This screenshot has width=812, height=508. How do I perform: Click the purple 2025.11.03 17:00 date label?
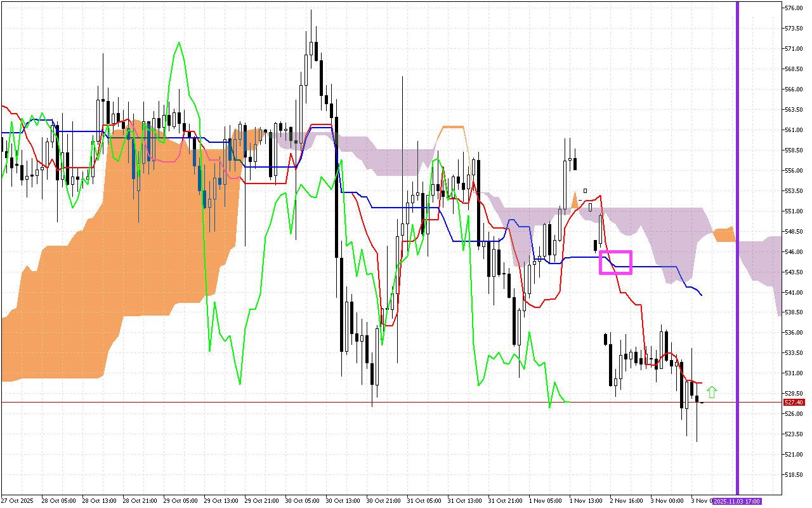(x=737, y=501)
